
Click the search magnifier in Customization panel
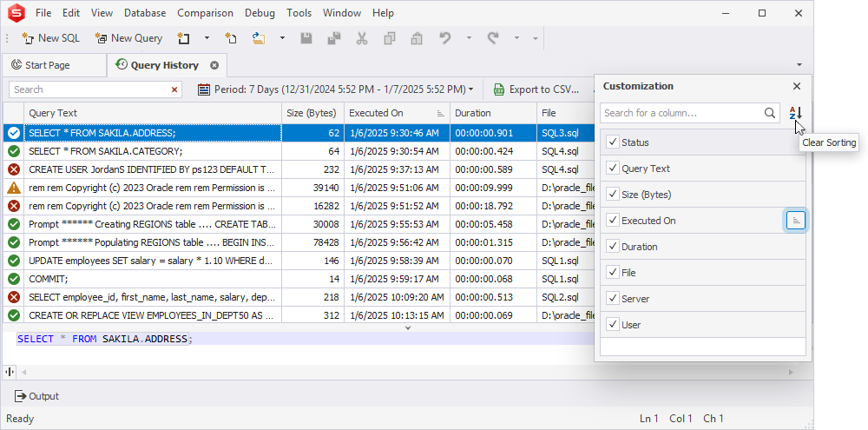pyautogui.click(x=769, y=113)
